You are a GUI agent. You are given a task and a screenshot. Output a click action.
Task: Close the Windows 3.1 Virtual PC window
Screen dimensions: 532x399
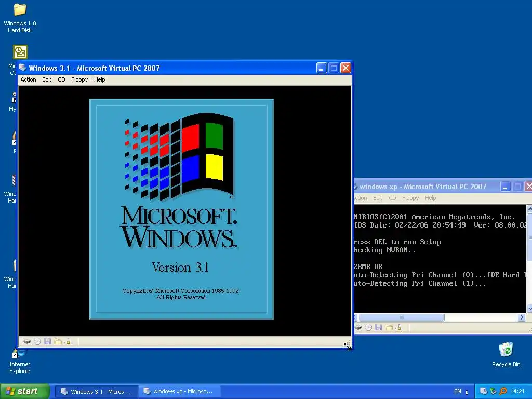345,68
